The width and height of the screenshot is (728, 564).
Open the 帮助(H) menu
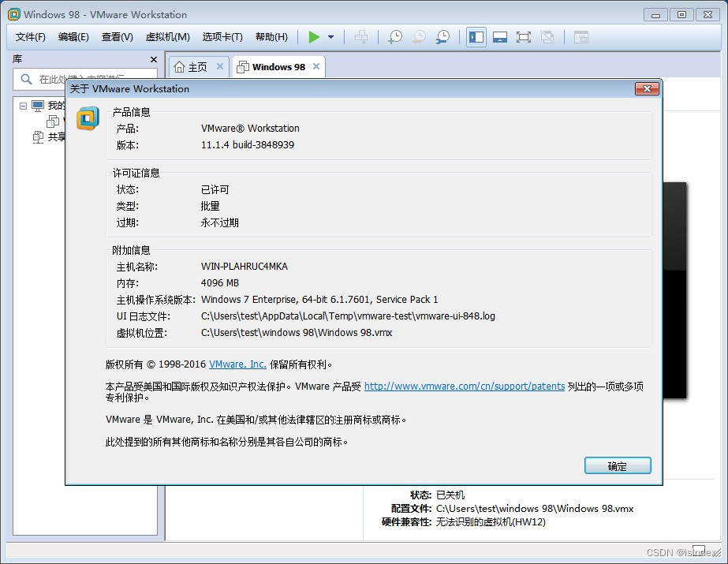point(271,37)
